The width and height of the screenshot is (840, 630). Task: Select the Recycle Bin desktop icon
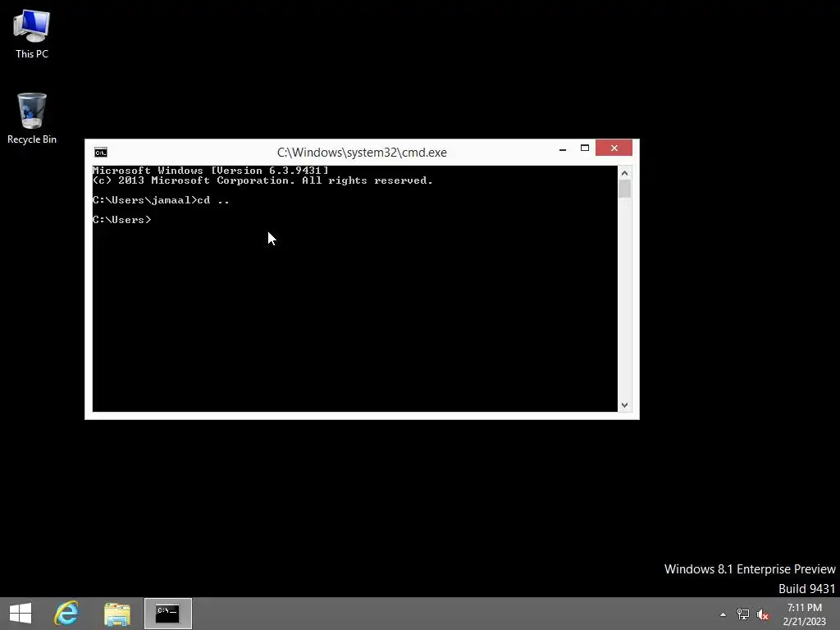[32, 118]
